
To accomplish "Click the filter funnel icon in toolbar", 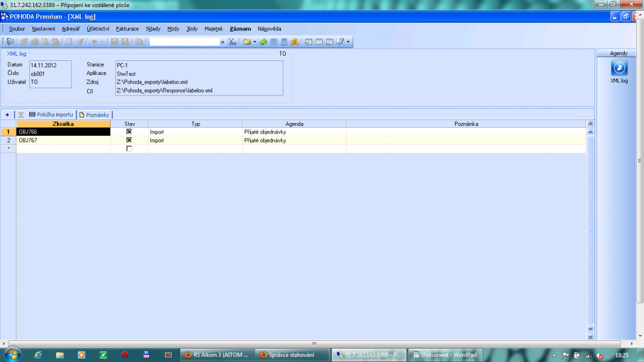I will pyautogui.click(x=232, y=42).
